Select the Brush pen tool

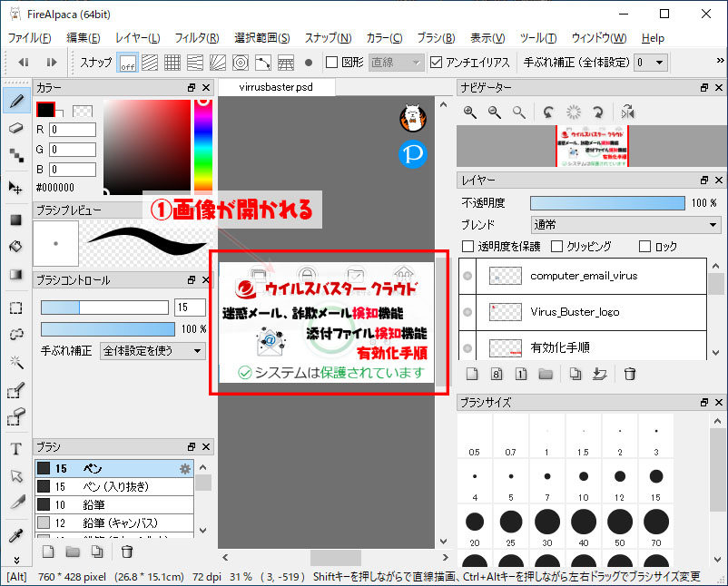[x=16, y=101]
